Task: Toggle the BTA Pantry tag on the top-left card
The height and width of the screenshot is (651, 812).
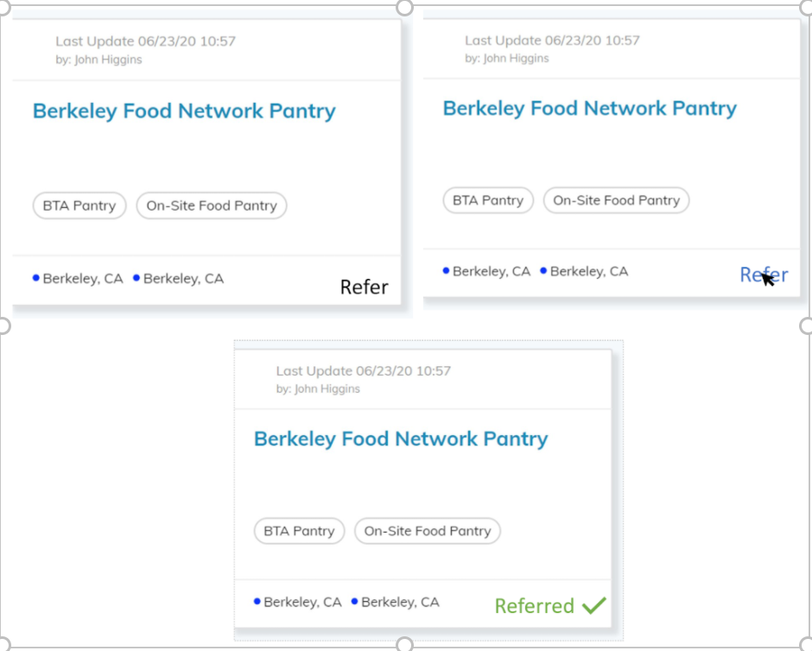Action: tap(79, 205)
